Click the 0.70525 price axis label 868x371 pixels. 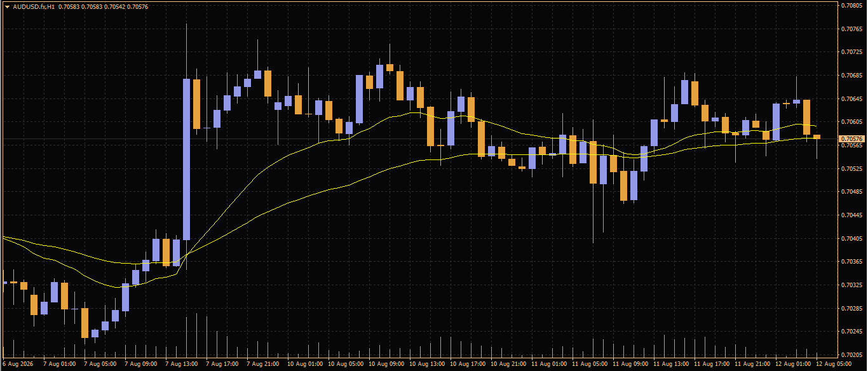[851, 169]
